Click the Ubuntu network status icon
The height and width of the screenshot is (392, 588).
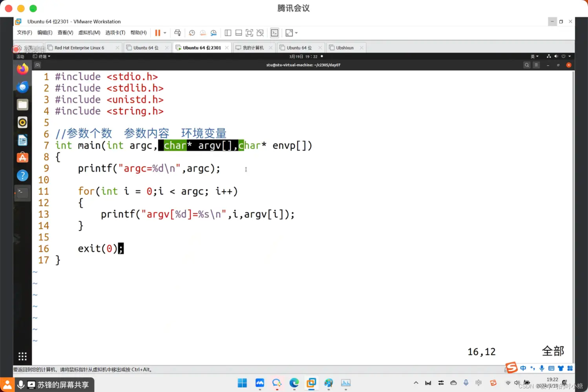click(x=548, y=56)
